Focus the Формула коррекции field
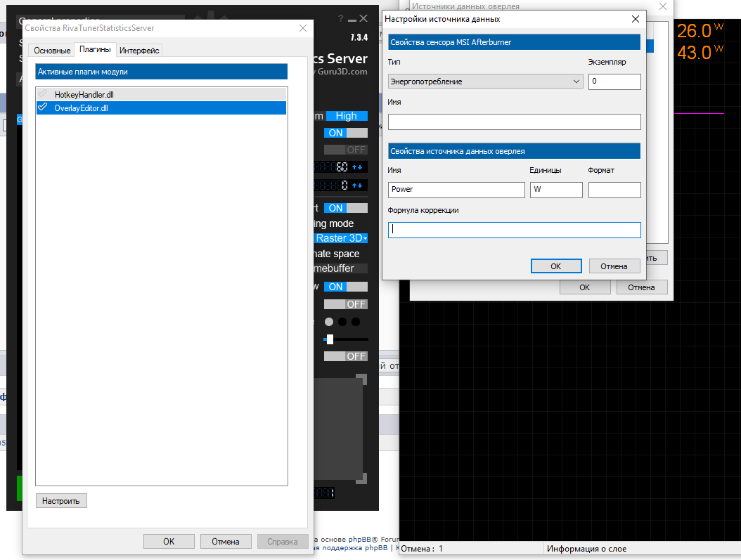 pos(514,230)
